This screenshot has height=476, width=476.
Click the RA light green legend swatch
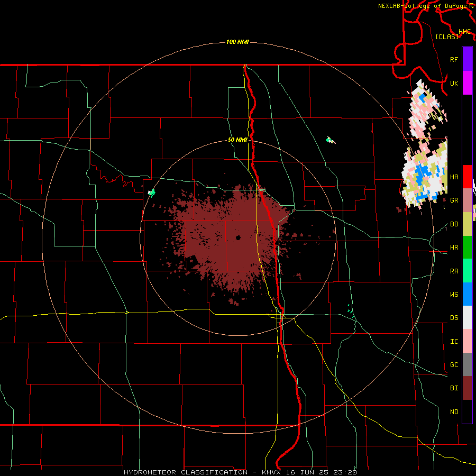[x=467, y=271]
